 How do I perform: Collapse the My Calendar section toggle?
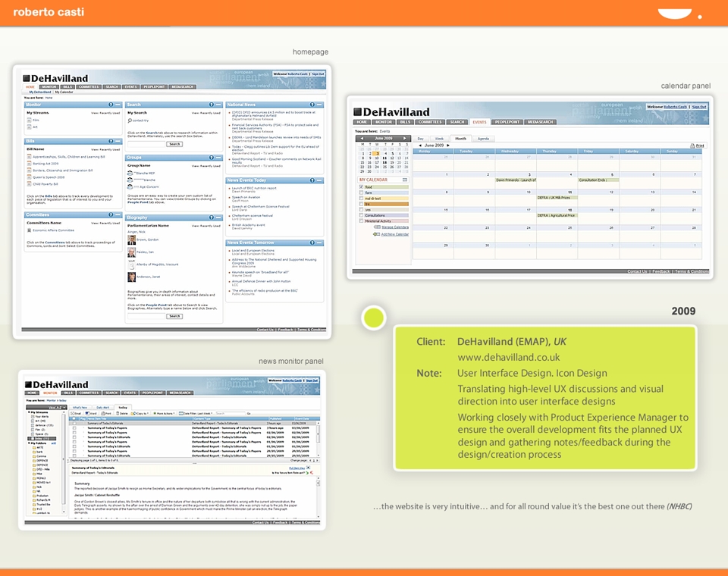tap(405, 180)
